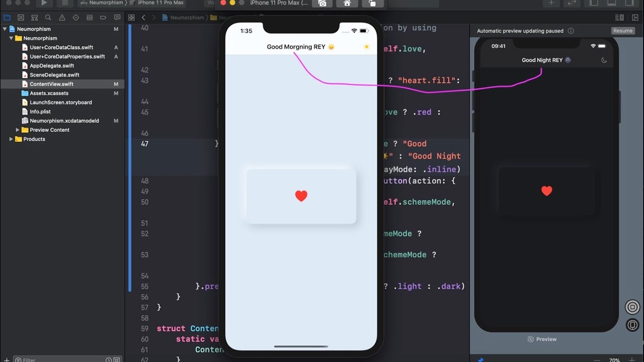Select User+CoreDataProperties.swift file
Viewport: 644px width, 362px height.
tap(67, 56)
